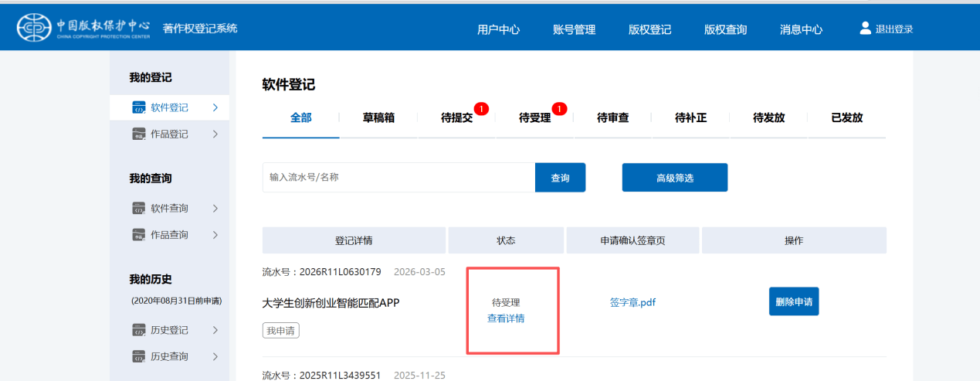This screenshot has width=980, height=381.
Task: Click the 历史登记 sidebar icon
Action: point(139,330)
